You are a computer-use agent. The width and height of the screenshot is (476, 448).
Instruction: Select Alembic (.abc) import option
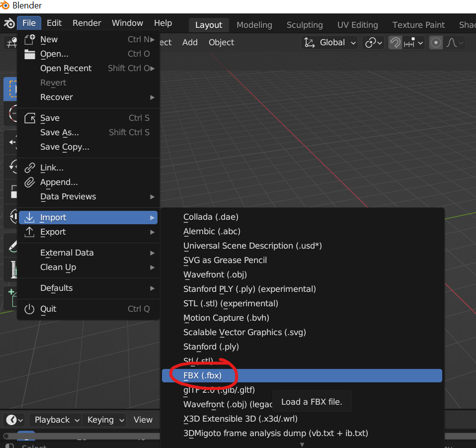tap(302, 231)
